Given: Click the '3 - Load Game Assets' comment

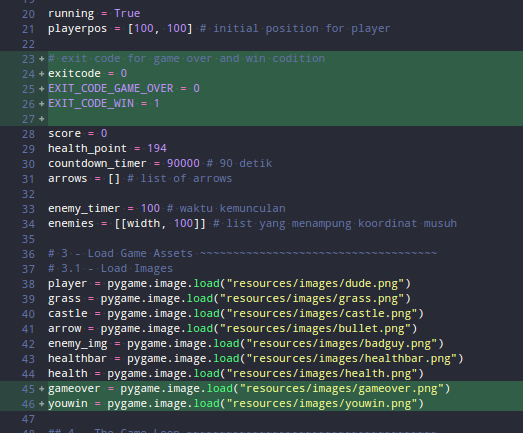Looking at the screenshot, I should [x=127, y=254].
